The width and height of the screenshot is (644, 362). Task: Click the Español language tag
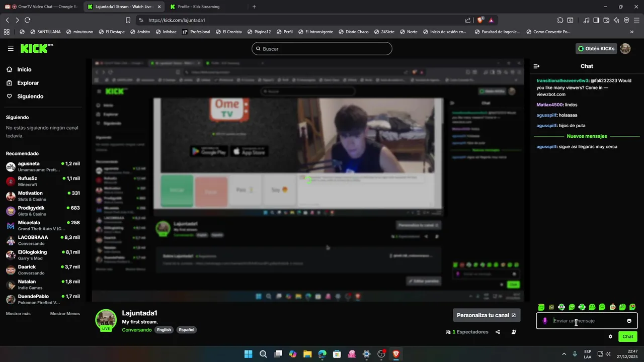pyautogui.click(x=186, y=330)
